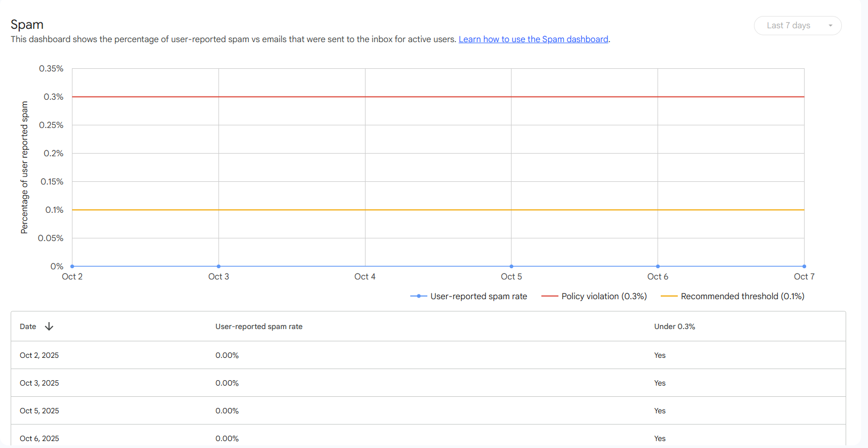Click the Under 0.3% column header
The height and width of the screenshot is (448, 868).
click(675, 326)
